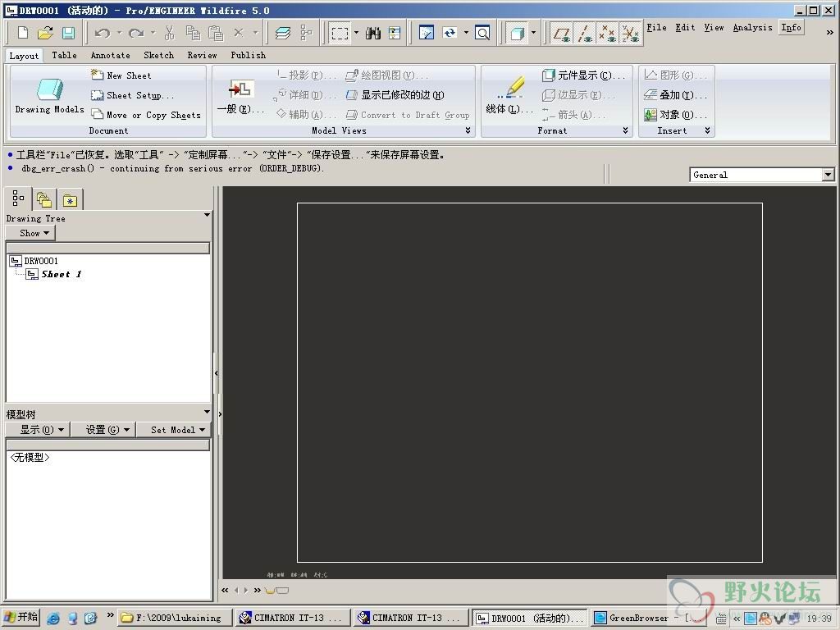Toggle datum point display
The height and width of the screenshot is (630, 840).
[x=608, y=33]
